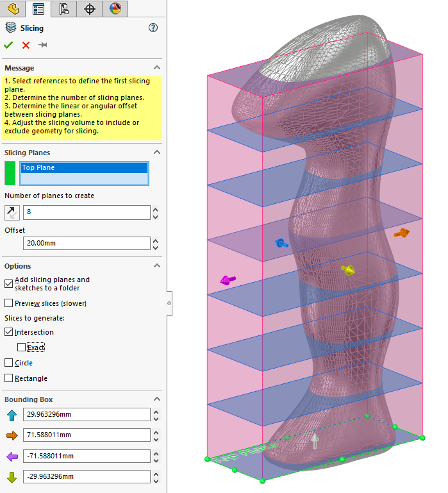
Task: Click the pushpin keep-visible icon
Action: (x=43, y=45)
